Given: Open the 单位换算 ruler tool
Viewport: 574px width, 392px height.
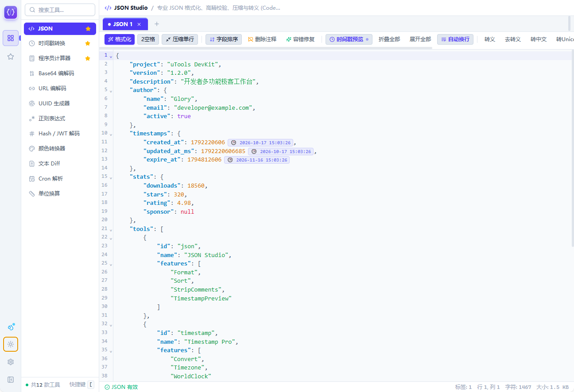Looking at the screenshot, I should [x=60, y=194].
